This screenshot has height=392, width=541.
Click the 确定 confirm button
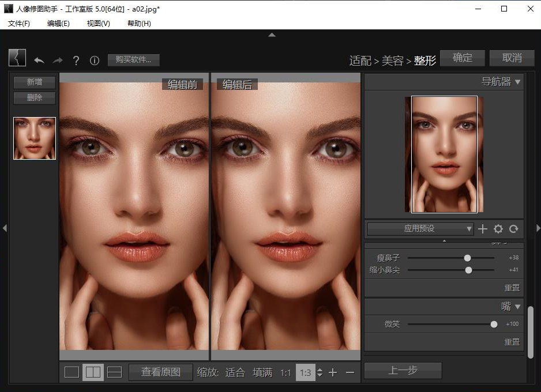point(462,58)
